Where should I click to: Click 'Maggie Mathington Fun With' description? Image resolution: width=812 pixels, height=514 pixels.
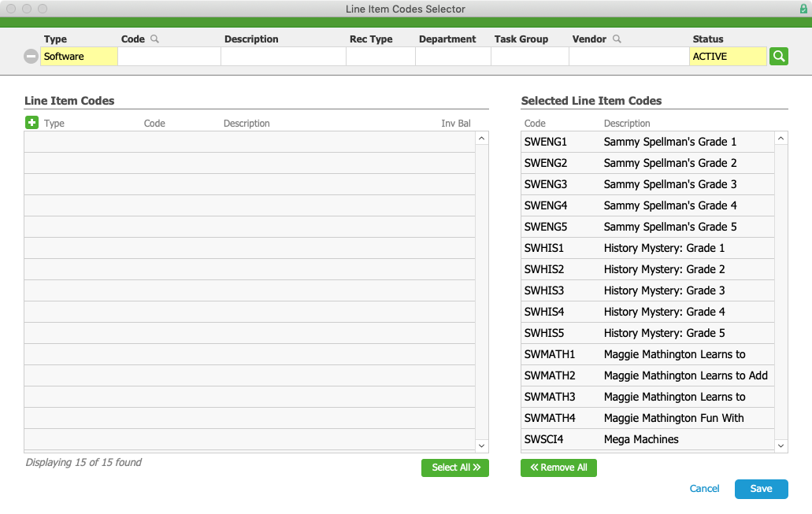(x=673, y=418)
